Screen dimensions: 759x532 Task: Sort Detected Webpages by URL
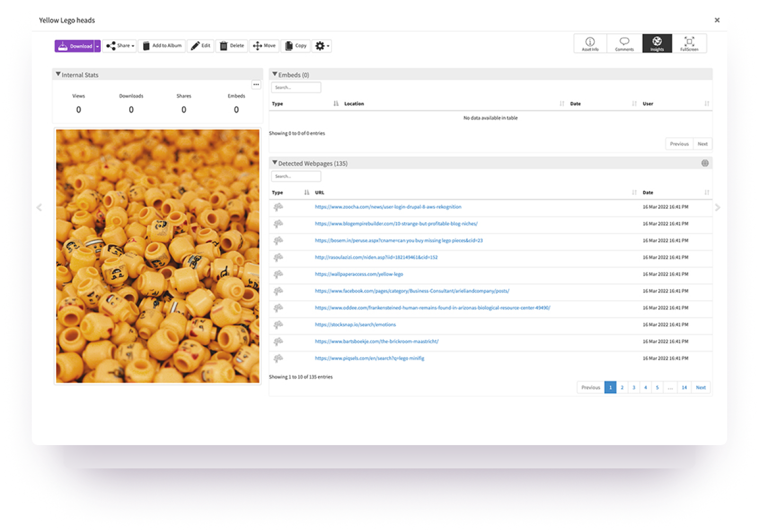tap(475, 193)
